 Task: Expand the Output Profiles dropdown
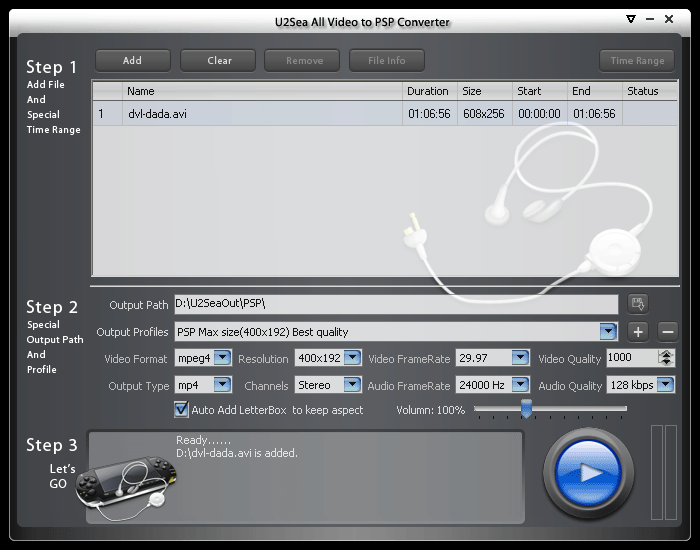(608, 332)
